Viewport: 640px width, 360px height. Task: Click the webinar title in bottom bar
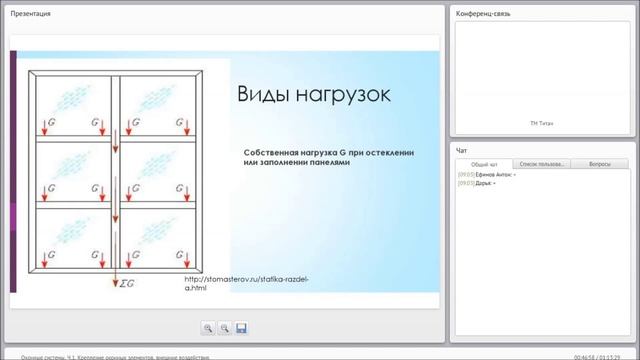115,357
